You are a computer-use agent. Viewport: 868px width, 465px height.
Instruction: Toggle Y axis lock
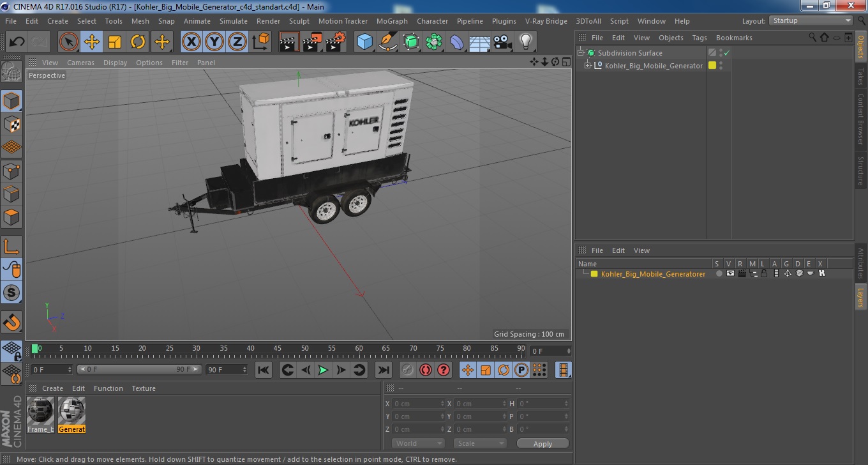click(x=214, y=42)
